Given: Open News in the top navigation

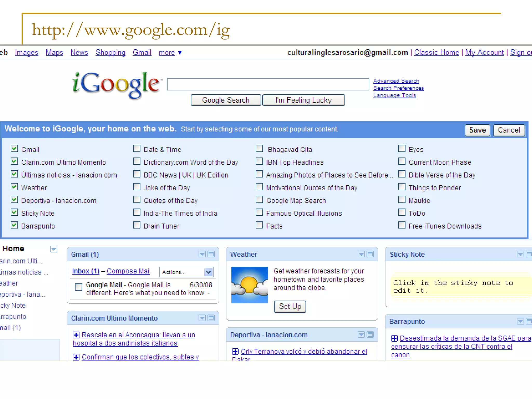Looking at the screenshot, I should 79,52.
